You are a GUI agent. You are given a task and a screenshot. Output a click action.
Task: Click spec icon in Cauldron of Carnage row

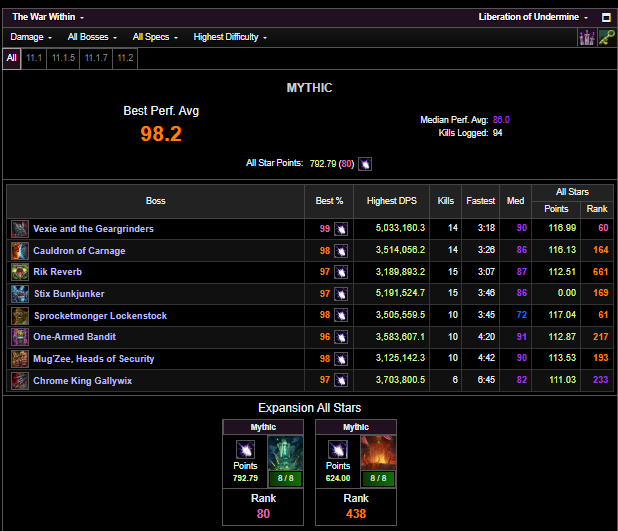click(341, 251)
